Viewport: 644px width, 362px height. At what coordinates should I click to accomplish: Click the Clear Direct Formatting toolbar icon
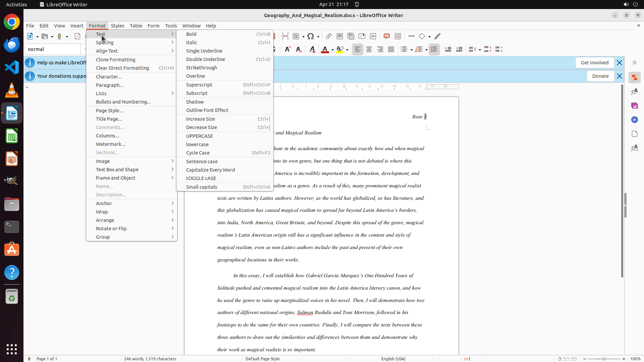tap(312, 50)
